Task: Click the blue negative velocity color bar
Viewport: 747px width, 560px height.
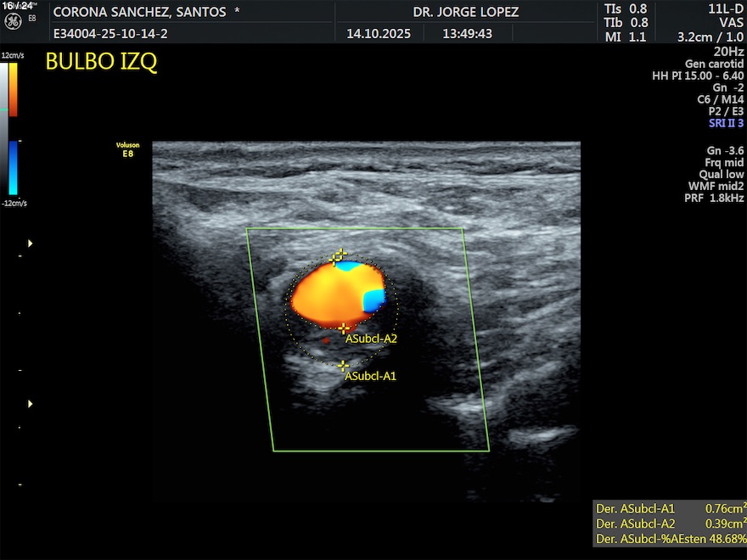Action: tap(13, 167)
